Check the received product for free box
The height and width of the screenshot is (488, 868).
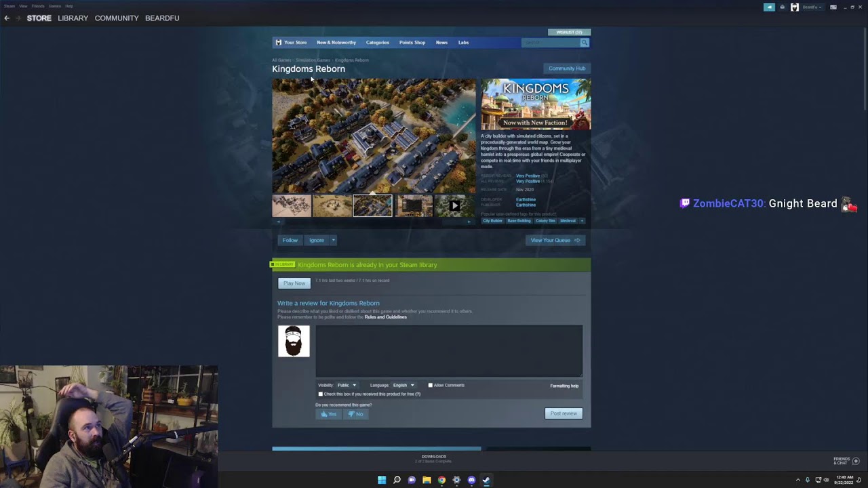click(x=321, y=394)
